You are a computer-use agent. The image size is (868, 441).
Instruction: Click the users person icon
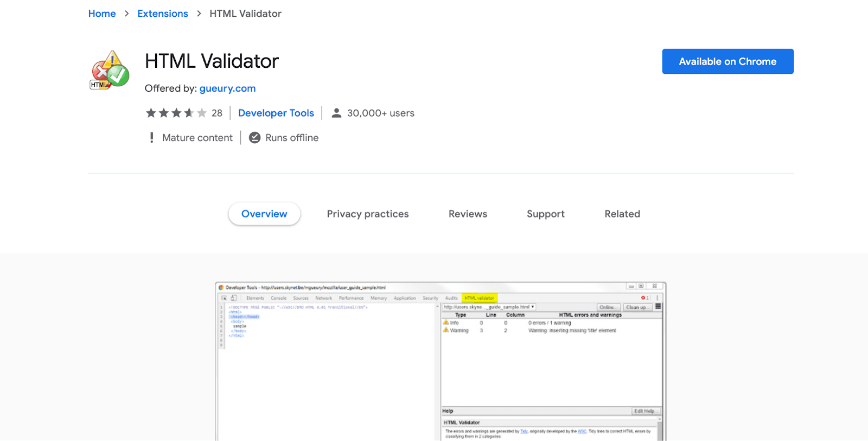(336, 113)
